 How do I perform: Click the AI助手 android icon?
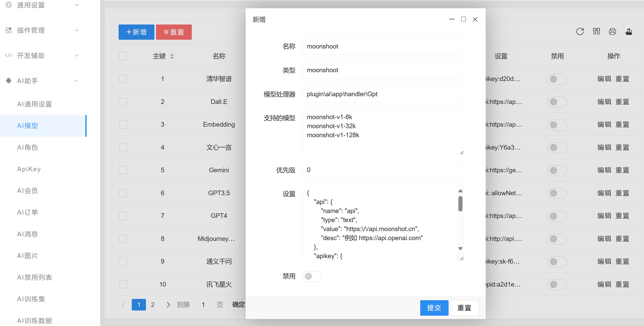point(9,81)
